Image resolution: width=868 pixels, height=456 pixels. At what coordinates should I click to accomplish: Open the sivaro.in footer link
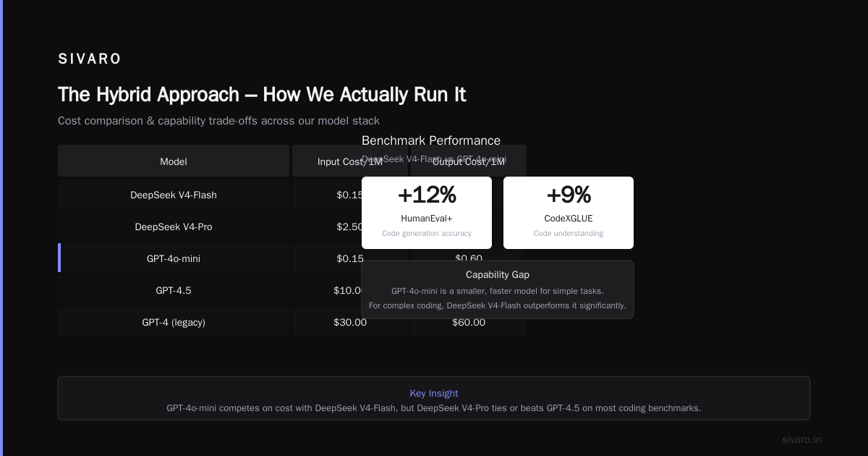pos(801,439)
